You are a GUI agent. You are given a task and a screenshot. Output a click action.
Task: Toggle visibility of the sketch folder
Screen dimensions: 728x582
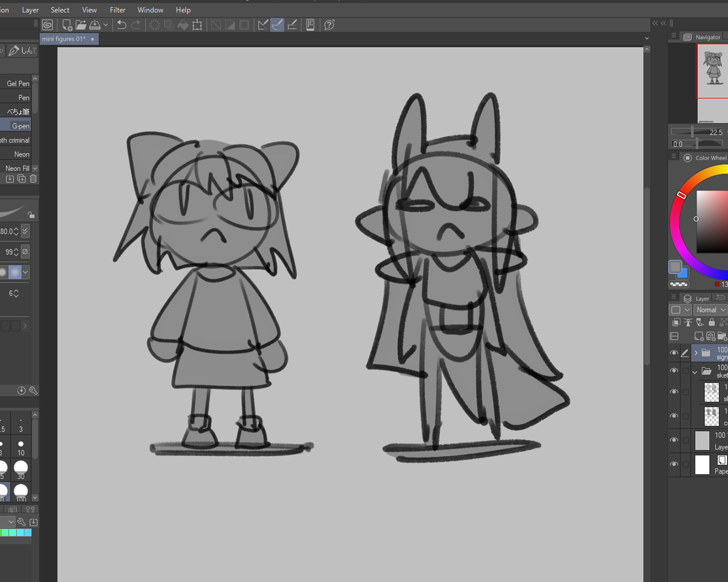(x=674, y=371)
